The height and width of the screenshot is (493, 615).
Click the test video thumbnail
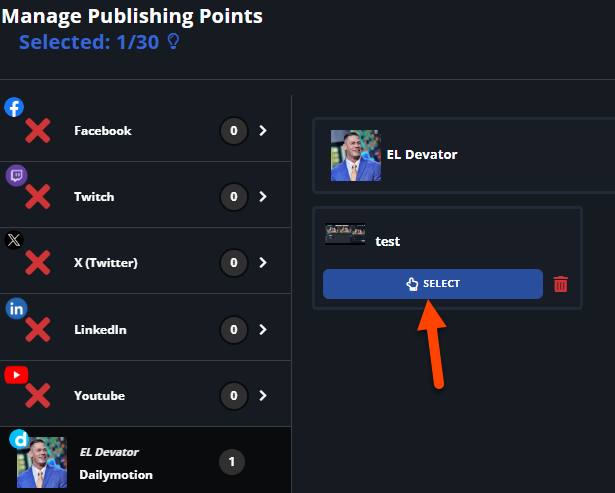point(345,234)
